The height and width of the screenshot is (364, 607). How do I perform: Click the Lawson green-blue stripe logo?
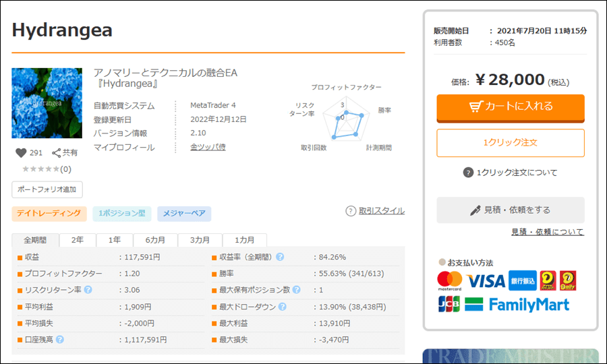474,305
